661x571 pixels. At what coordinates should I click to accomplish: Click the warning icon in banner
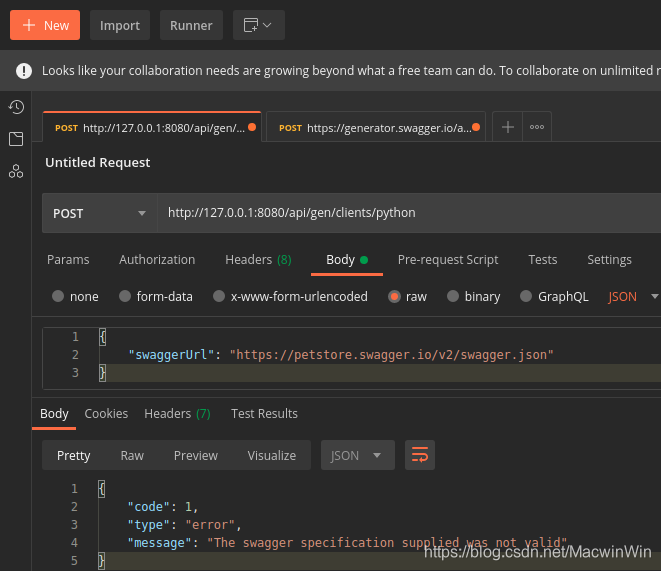tap(24, 71)
